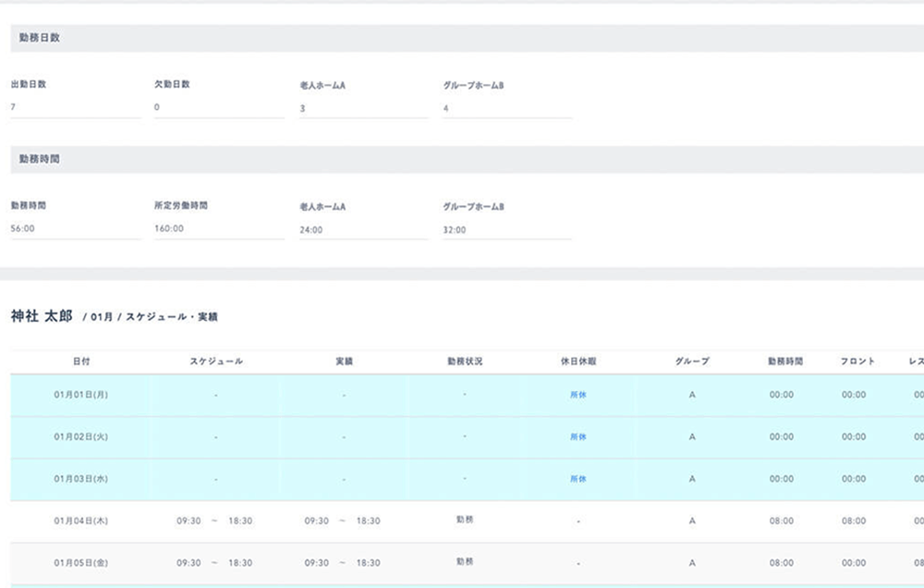Screen dimensions: 924x588
Task: Select グループホームB hours field showing 32:00
Action: point(506,229)
